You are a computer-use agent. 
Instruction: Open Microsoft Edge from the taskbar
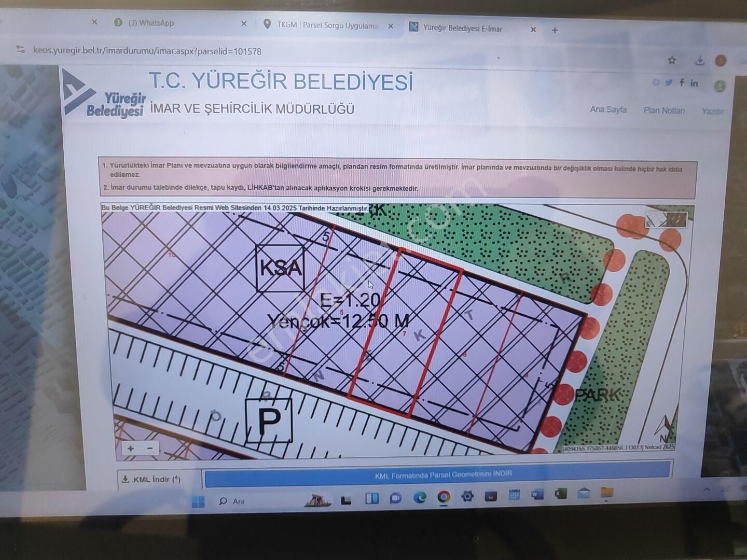tap(419, 497)
